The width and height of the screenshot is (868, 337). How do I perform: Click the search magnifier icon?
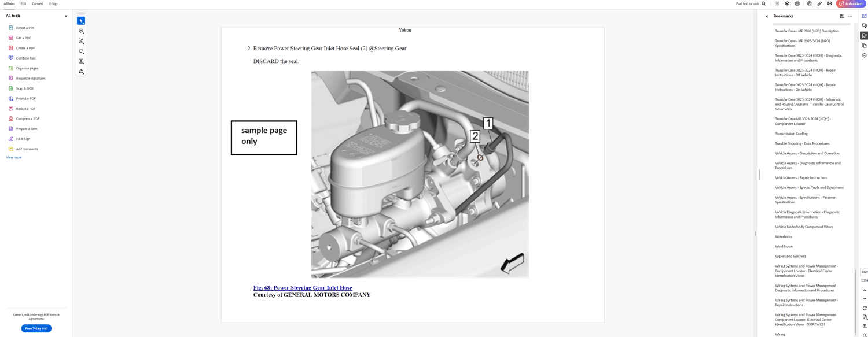[x=764, y=3]
